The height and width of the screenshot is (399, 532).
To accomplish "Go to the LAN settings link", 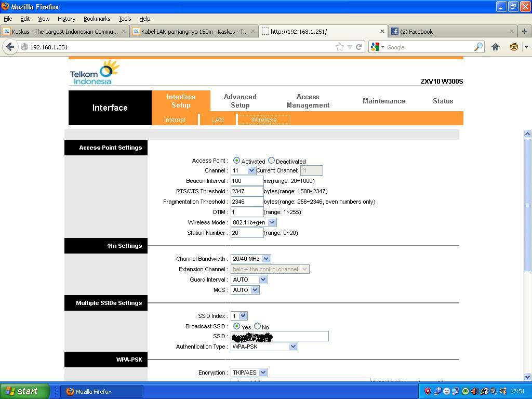I will pos(218,119).
